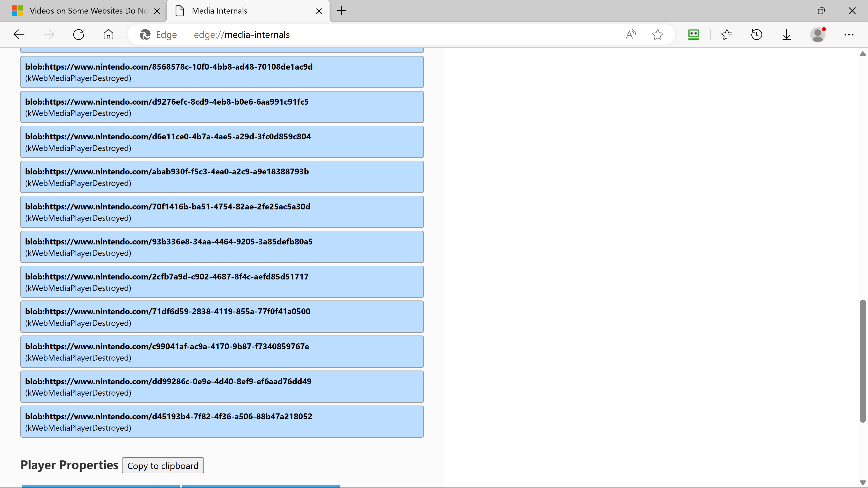
Task: Open Settings and more menu
Action: click(x=849, y=34)
